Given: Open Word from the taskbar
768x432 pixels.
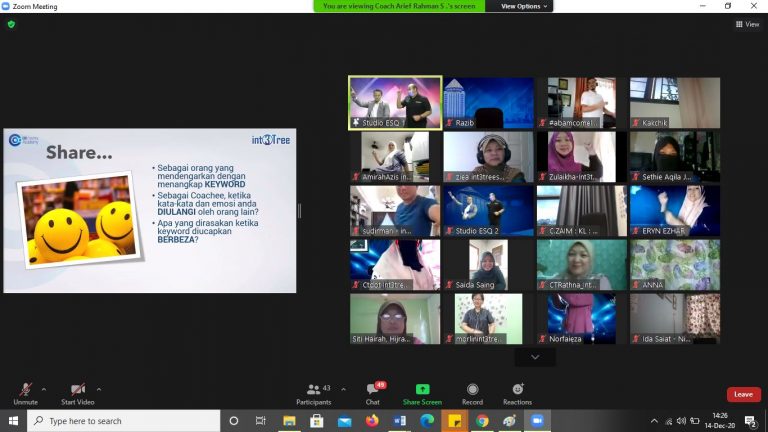Looking at the screenshot, I should (399, 421).
